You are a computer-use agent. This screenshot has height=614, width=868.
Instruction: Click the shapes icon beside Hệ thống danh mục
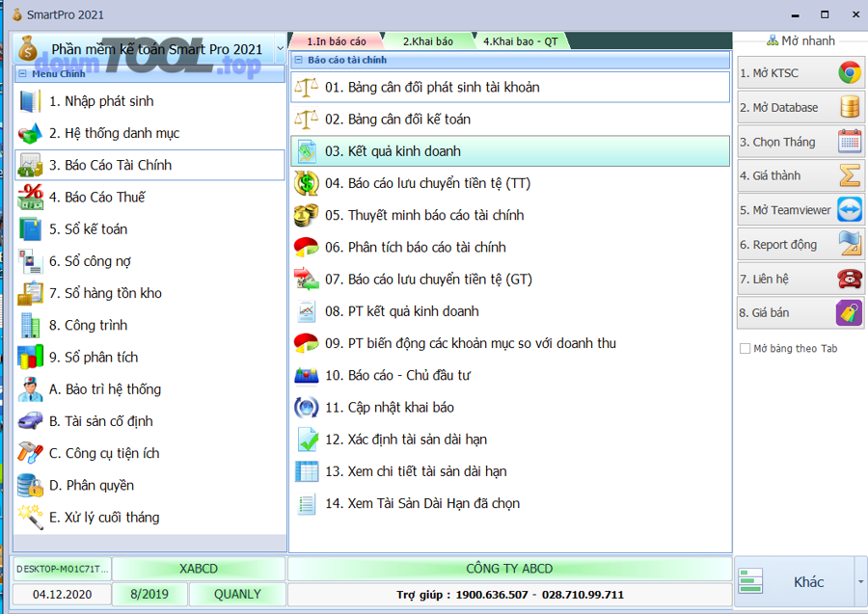[30, 133]
